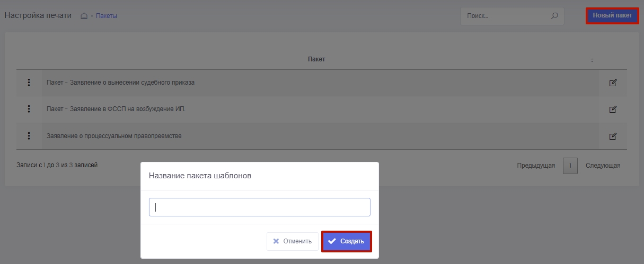Click the home icon in the breadcrumb
This screenshot has height=264, width=644.
click(84, 16)
